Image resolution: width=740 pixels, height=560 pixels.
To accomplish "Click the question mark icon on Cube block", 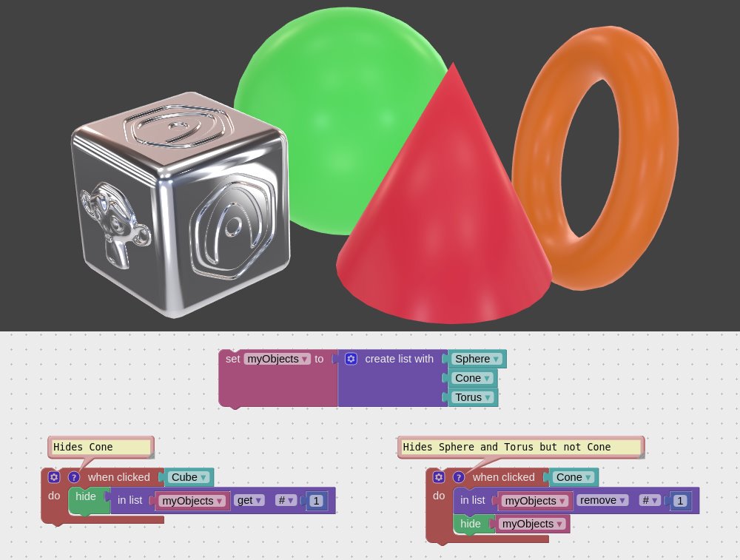I will [73, 477].
